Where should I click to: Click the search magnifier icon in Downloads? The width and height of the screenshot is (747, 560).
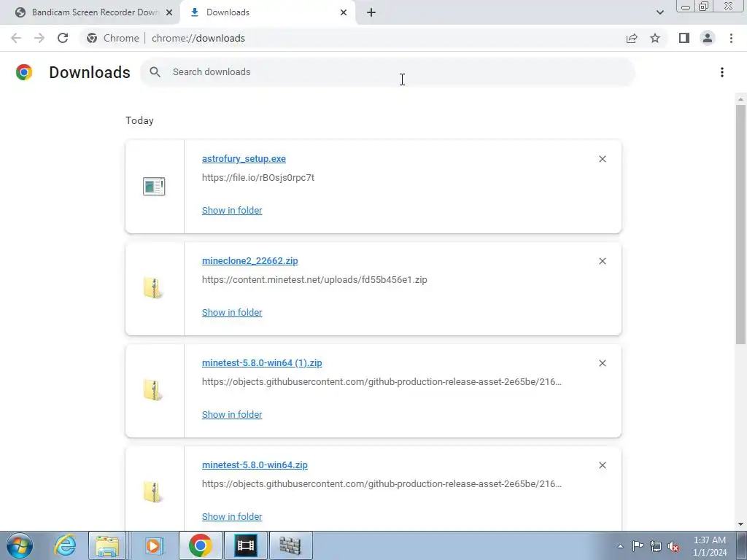pos(155,72)
